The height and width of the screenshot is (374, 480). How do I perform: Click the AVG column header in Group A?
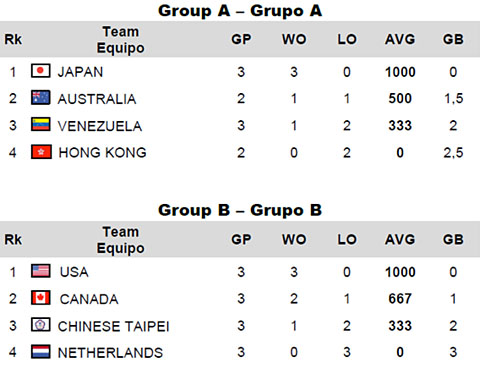400,39
